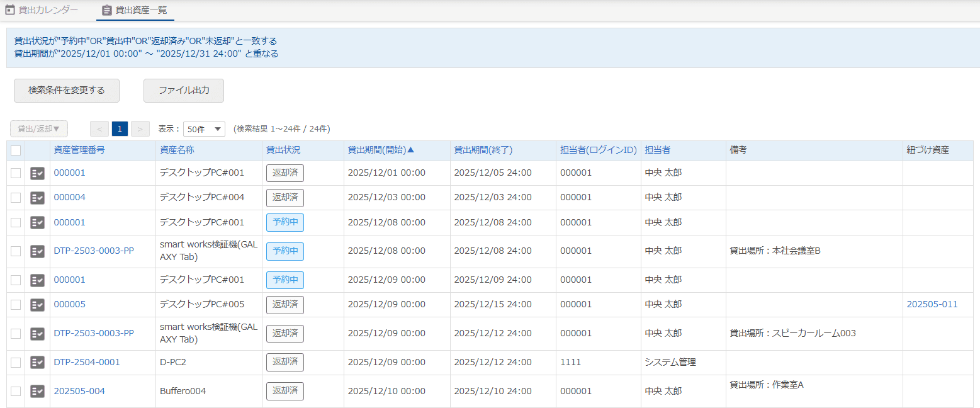The width and height of the screenshot is (980, 408).
Task: Toggle the select-all checkbox in table header
Action: (x=16, y=150)
